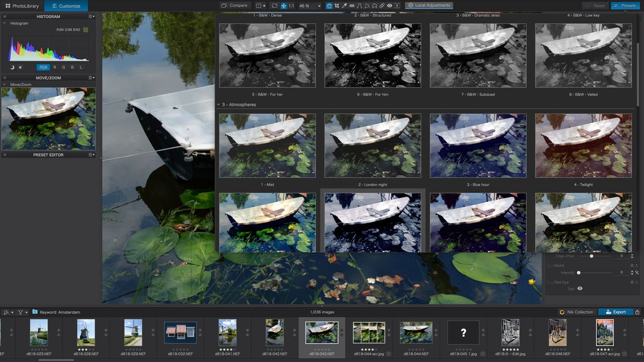Viewport: 644px width, 362px height.
Task: Open the Move/Zoom palette menu icon
Action: [92, 78]
